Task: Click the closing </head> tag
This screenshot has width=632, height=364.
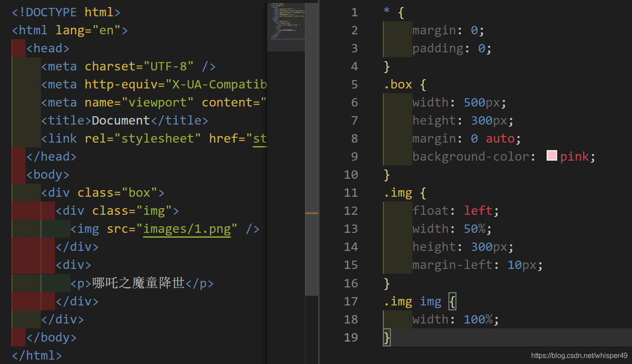Action: click(x=51, y=157)
